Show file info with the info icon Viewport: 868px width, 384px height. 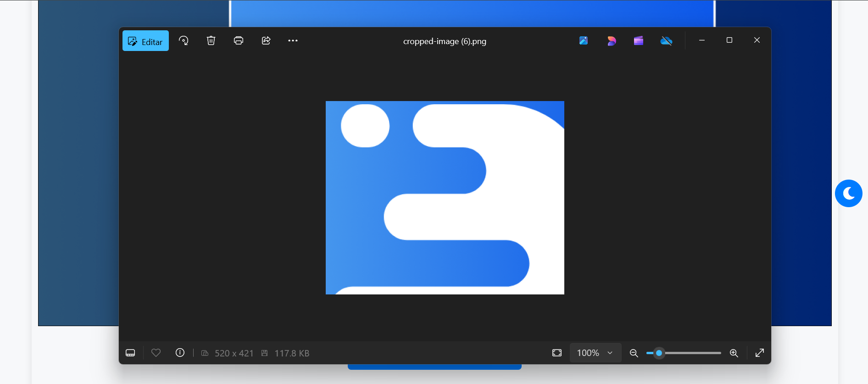pos(180,353)
